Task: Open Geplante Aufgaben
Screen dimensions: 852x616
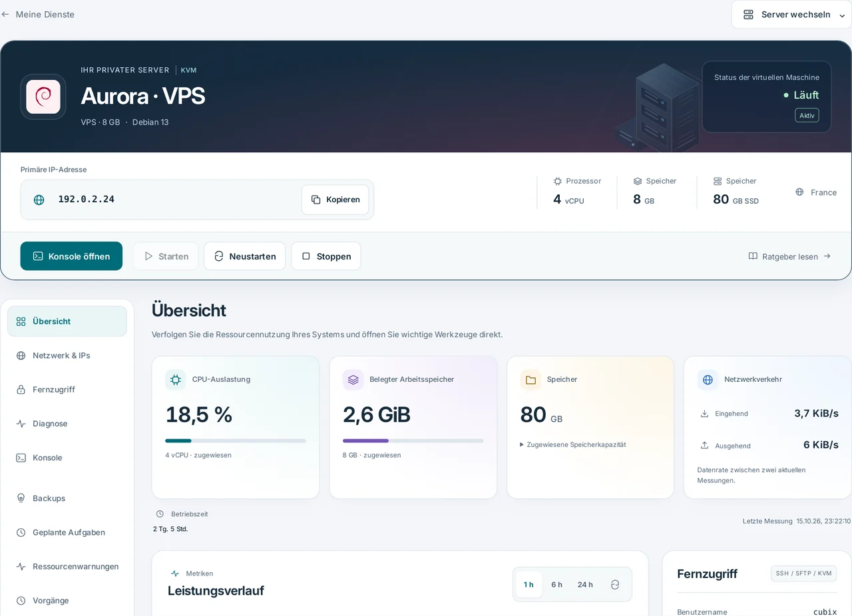Action: [67, 533]
